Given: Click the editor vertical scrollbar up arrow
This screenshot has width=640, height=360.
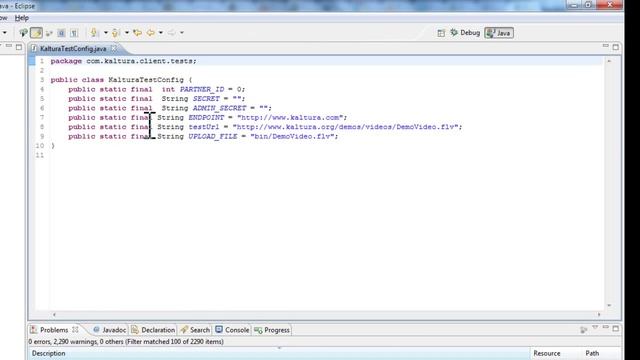Looking at the screenshot, I should 609,61.
